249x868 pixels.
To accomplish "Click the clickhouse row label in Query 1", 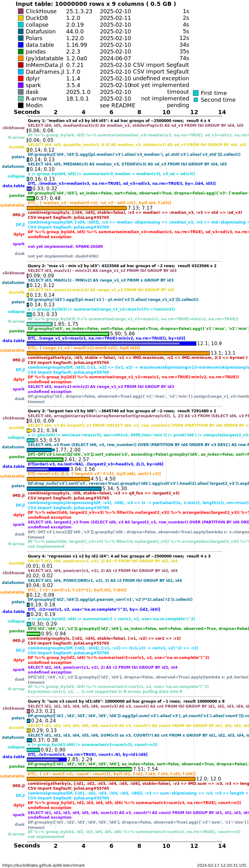I will click(13, 128).
